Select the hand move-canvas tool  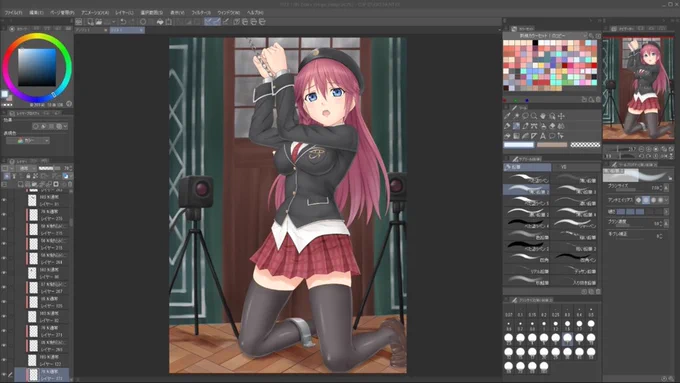[543, 116]
